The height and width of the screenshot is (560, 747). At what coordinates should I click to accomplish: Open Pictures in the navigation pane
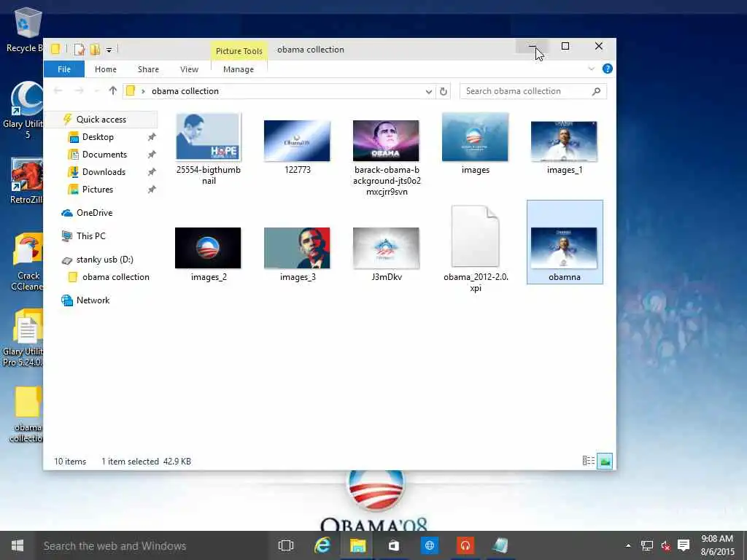pos(97,190)
